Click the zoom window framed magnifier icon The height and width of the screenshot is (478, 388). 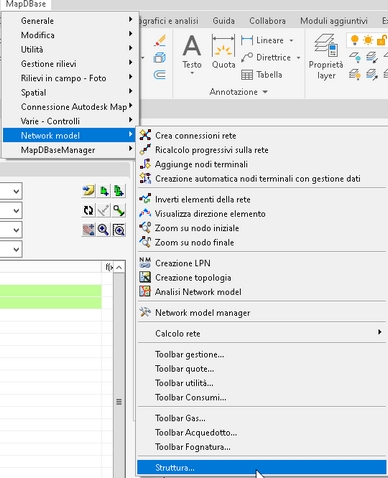click(x=119, y=230)
